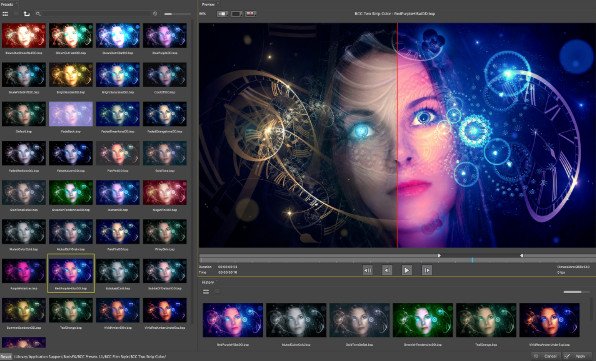The image size is (596, 361).
Task: Click the timeline in-point marker
Action: point(439,256)
